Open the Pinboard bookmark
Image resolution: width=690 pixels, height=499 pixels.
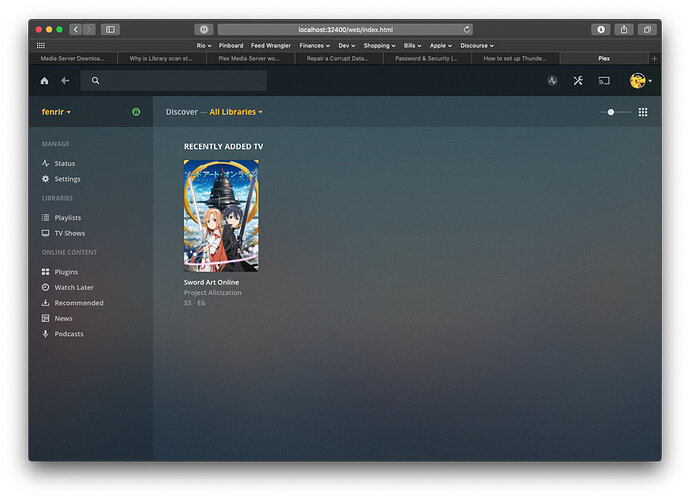click(231, 45)
